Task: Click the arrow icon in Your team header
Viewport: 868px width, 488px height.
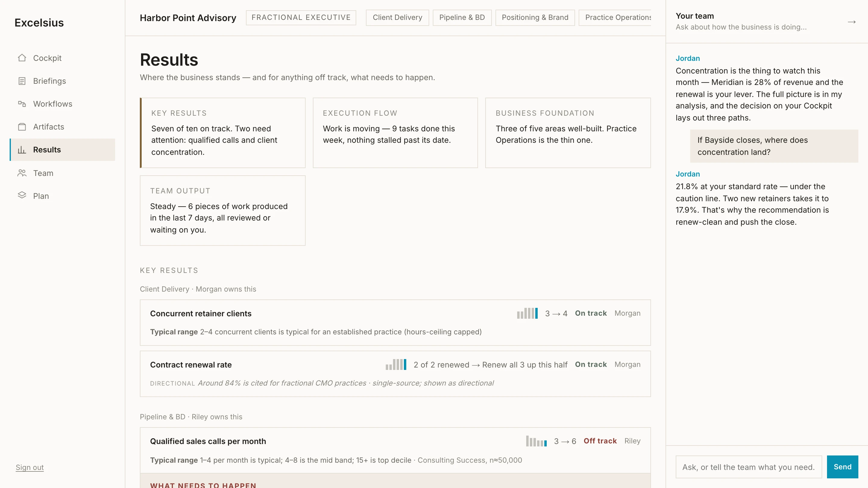Action: [x=851, y=22]
